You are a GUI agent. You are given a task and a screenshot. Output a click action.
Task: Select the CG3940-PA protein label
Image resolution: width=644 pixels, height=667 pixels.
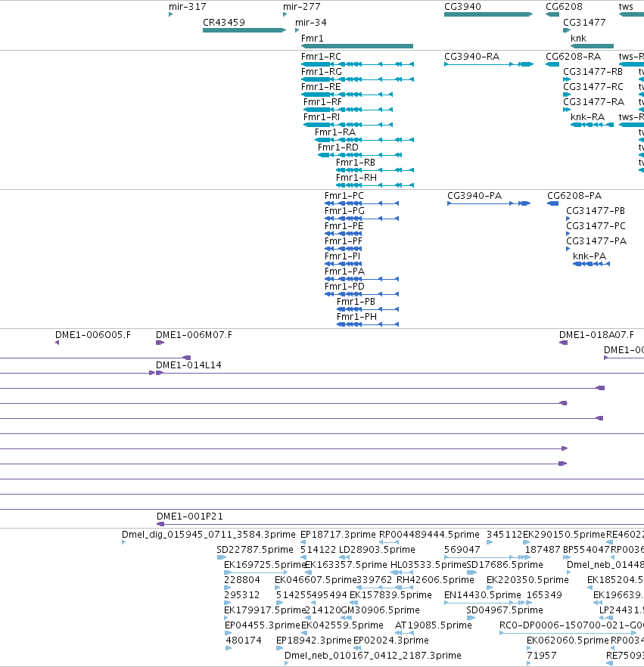474,196
